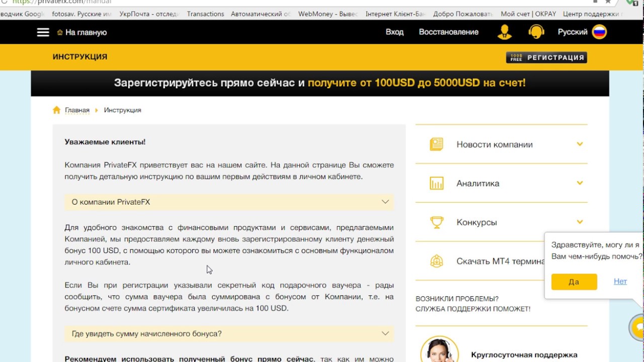Screen dimensions: 644x362
Task: Click the Инструкция breadcrumb text
Action: click(122, 110)
